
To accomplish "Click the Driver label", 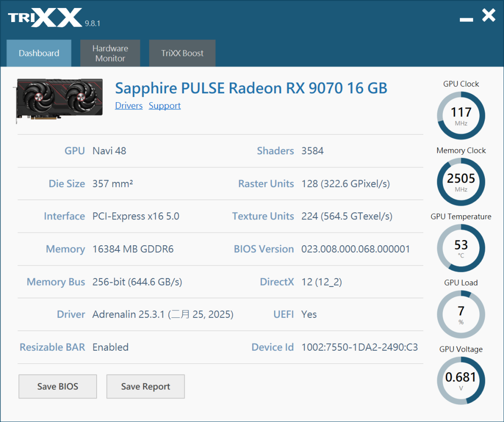I will [x=71, y=315].
